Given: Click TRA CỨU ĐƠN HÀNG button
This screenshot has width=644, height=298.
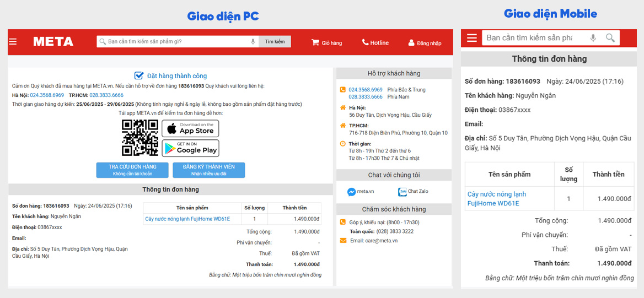Looking at the screenshot, I should (132, 170).
